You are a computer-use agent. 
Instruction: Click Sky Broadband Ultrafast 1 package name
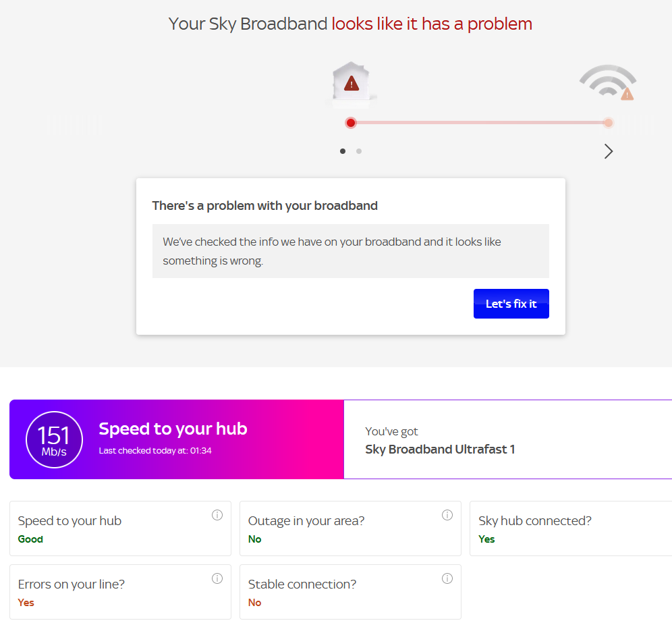[440, 450]
